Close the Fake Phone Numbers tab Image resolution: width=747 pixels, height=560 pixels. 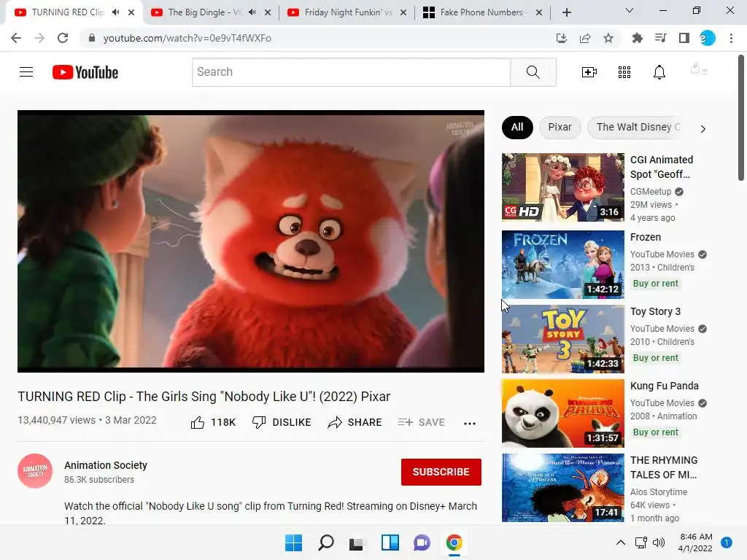539,12
